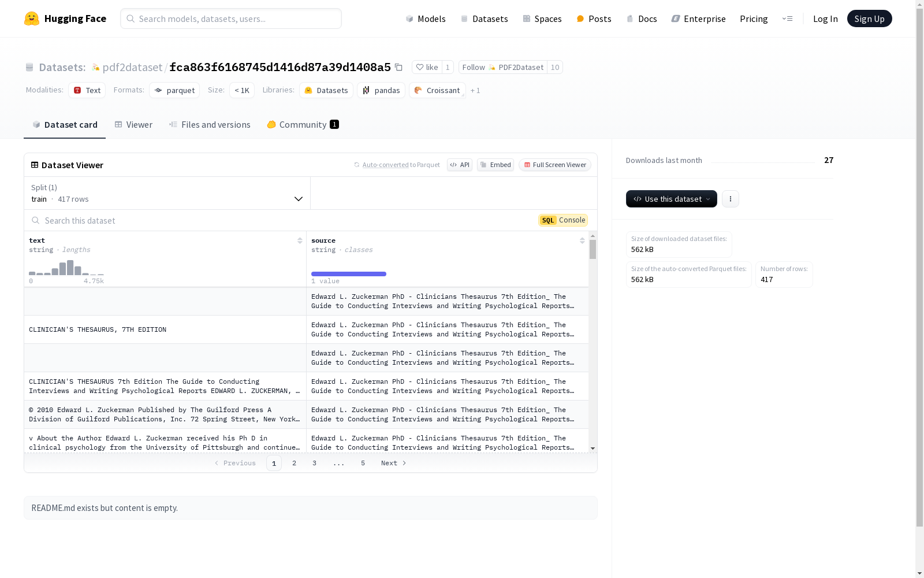Focus the top search models field

(231, 18)
